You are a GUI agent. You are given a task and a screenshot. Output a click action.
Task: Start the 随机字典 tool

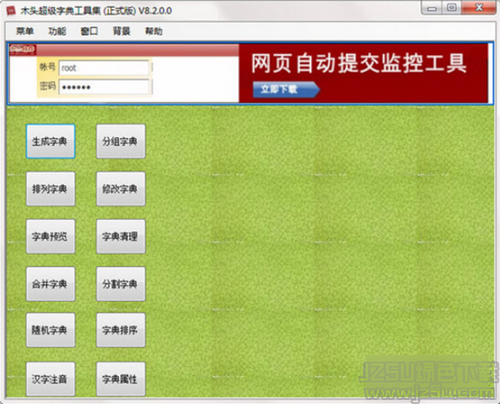[51, 330]
